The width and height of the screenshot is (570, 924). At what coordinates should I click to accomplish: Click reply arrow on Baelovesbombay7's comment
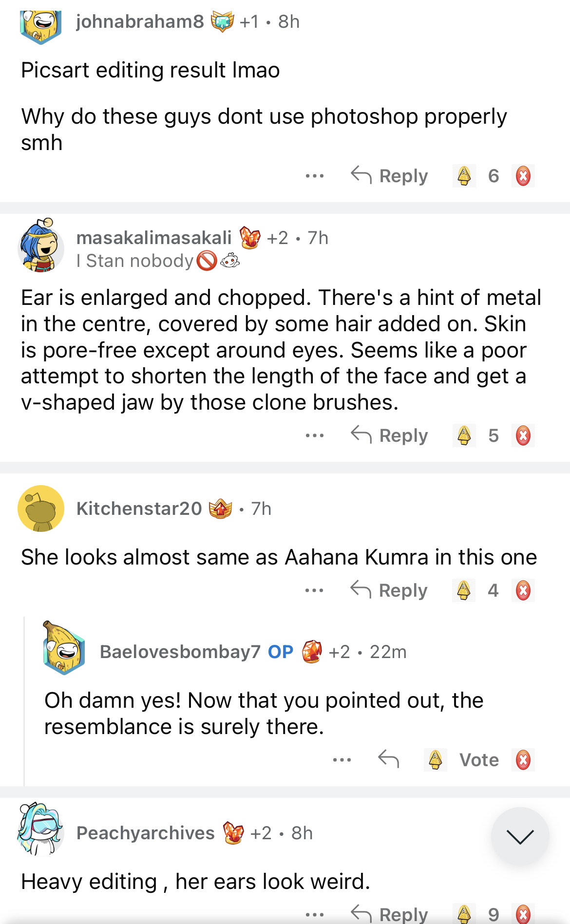pyautogui.click(x=389, y=759)
